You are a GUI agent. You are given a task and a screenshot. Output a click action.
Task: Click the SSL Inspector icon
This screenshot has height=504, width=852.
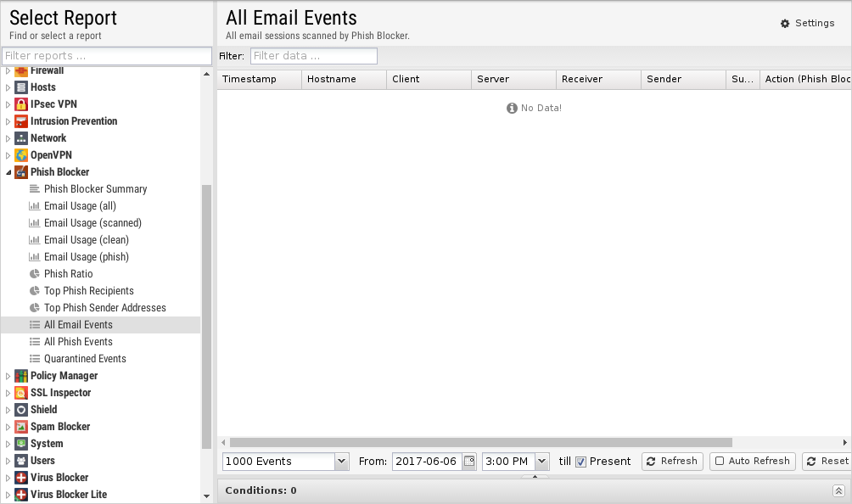click(x=20, y=393)
